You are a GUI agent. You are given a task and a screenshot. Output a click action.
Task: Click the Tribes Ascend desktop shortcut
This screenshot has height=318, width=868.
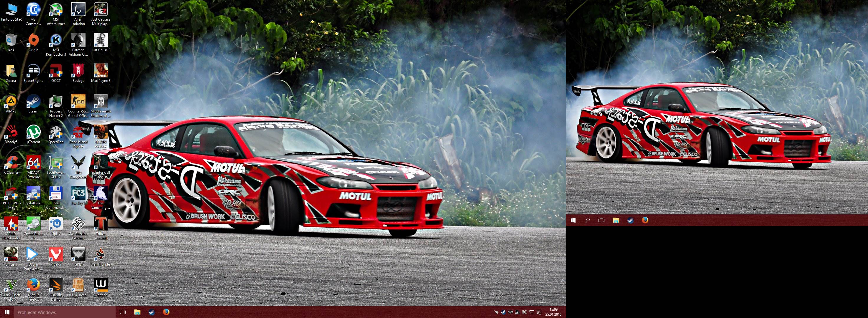pyautogui.click(x=101, y=228)
